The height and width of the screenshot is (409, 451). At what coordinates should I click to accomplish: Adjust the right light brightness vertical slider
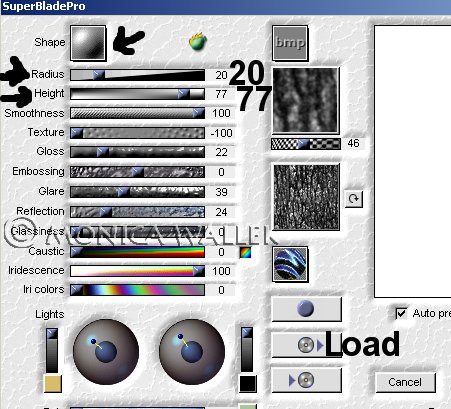(x=247, y=350)
